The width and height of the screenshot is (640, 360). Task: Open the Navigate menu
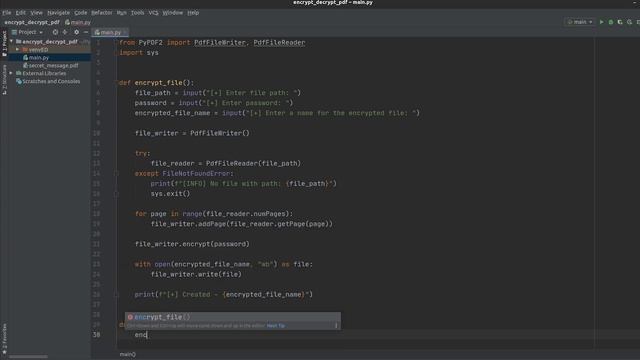(58, 13)
